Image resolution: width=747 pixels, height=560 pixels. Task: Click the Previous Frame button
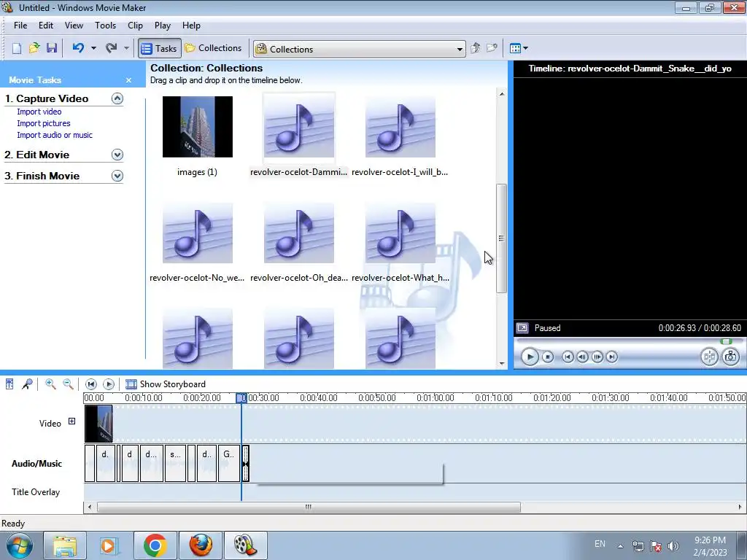point(582,357)
